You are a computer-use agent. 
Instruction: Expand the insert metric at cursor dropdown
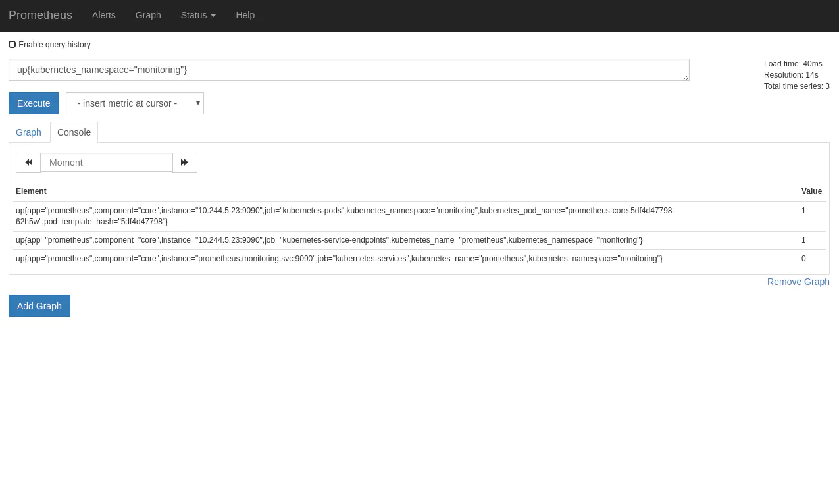point(135,103)
